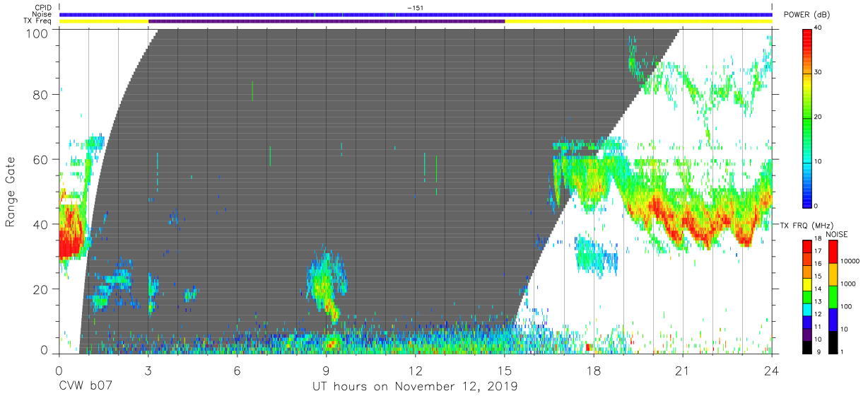Select the 21 tick on the UT hours axis
868x401 pixels.
pyautogui.click(x=683, y=370)
